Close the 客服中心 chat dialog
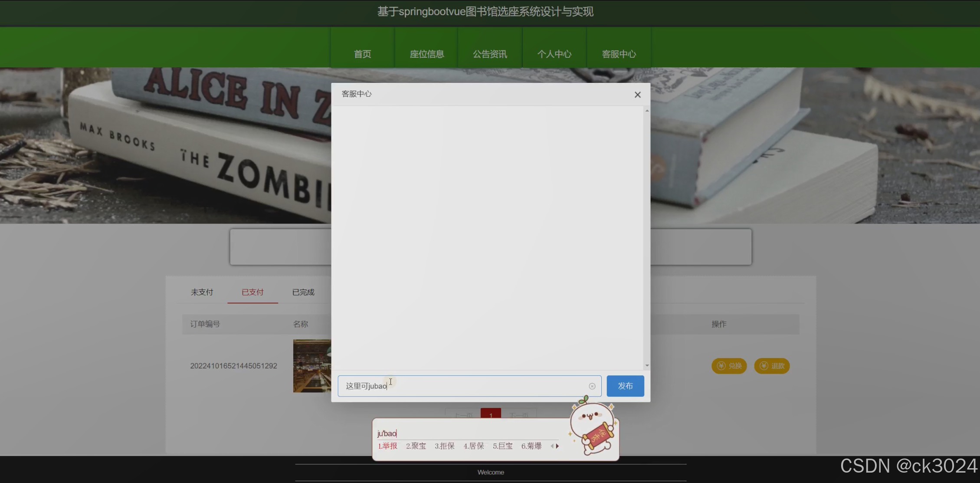This screenshot has height=483, width=980. click(x=637, y=95)
